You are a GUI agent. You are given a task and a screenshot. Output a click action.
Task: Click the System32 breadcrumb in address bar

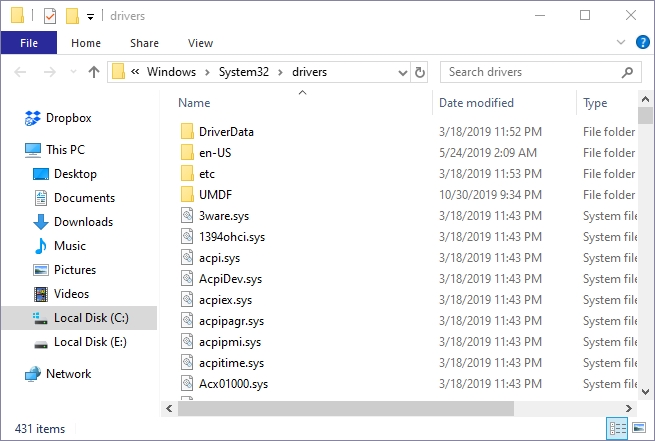[244, 72]
